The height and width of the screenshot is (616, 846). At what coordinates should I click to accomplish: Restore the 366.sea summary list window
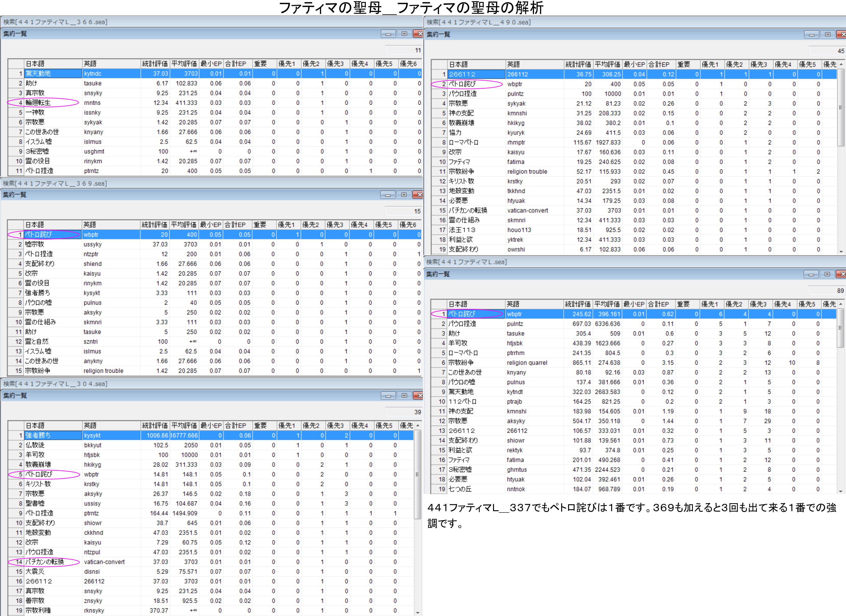[404, 34]
